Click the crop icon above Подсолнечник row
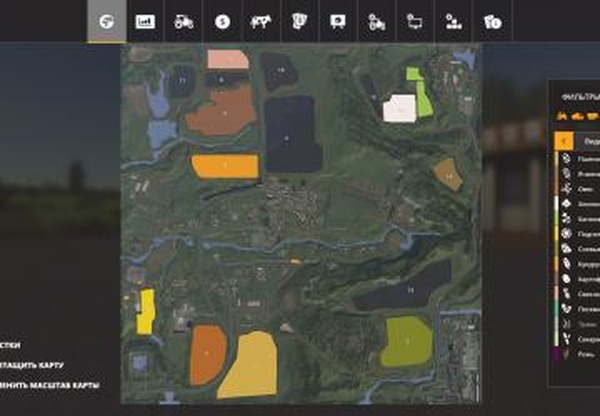Screen dimensions: 600x416 (x=566, y=219)
